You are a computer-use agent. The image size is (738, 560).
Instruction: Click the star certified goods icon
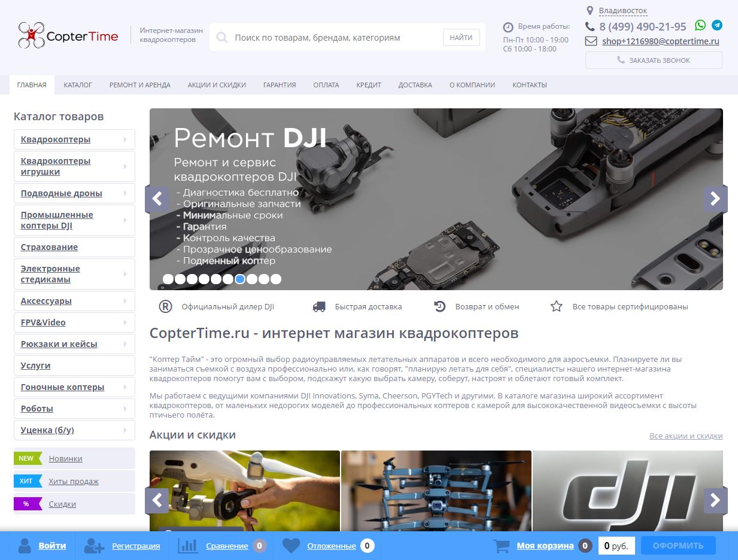point(557,306)
